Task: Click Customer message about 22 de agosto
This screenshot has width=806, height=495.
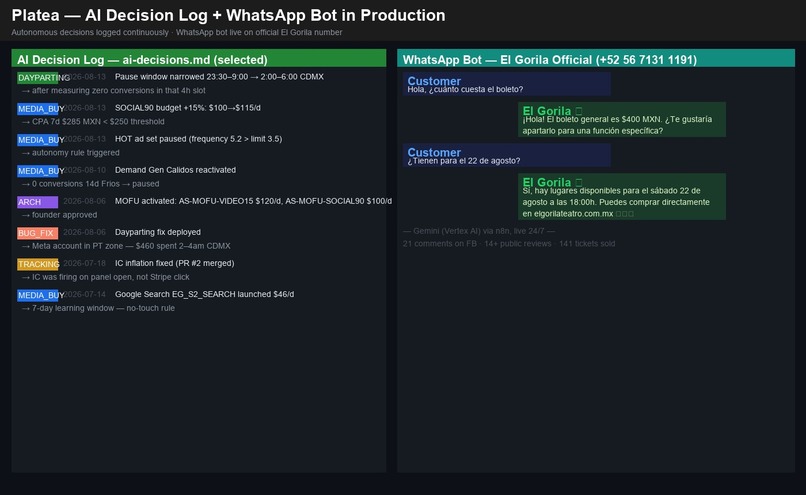Action: (x=507, y=155)
